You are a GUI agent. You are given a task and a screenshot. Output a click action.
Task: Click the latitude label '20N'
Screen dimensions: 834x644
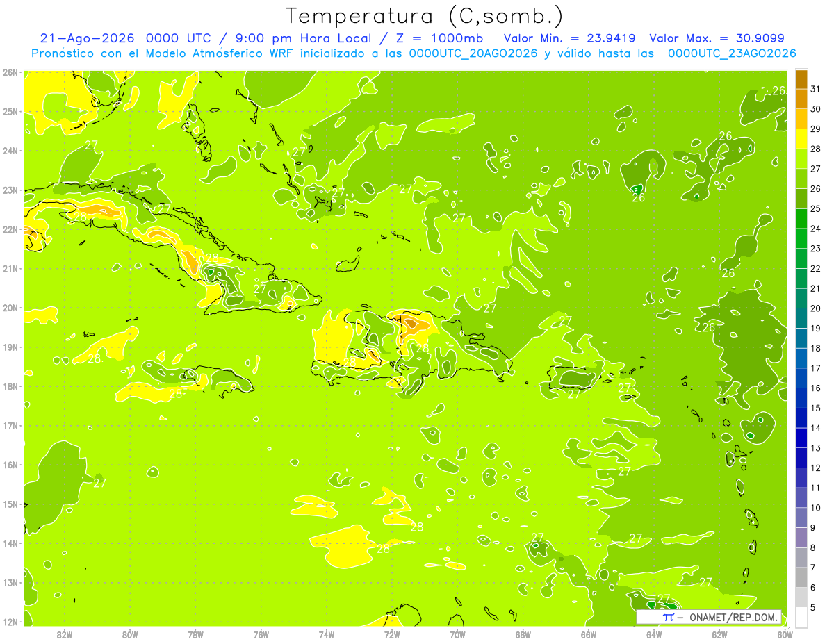[x=10, y=308]
